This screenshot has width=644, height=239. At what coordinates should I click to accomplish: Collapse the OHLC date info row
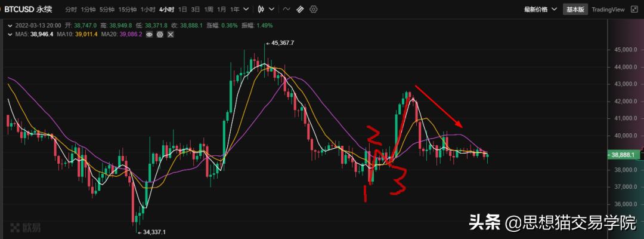click(x=10, y=26)
